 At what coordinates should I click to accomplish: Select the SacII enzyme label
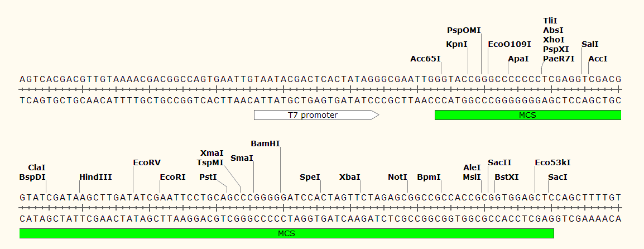pyautogui.click(x=500, y=162)
